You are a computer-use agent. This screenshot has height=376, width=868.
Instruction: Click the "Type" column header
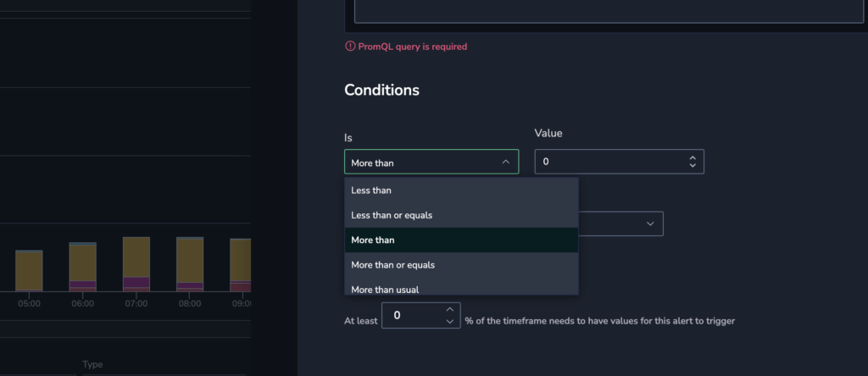(92, 364)
